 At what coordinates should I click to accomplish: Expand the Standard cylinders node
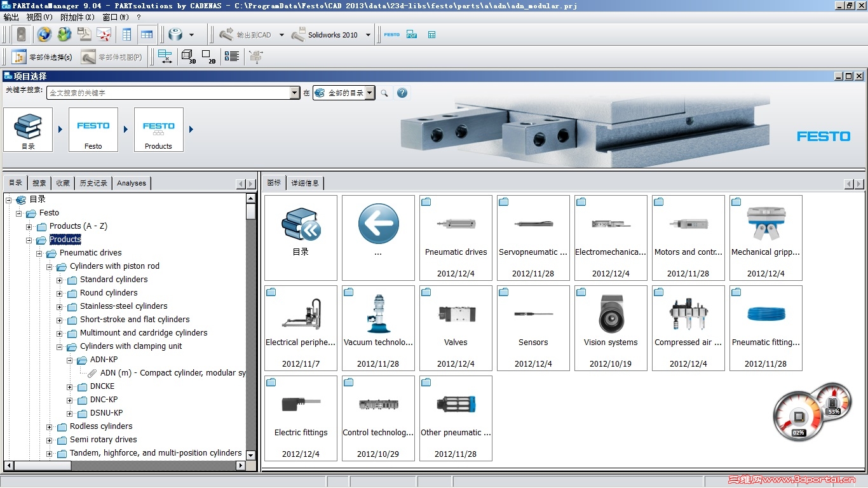60,280
